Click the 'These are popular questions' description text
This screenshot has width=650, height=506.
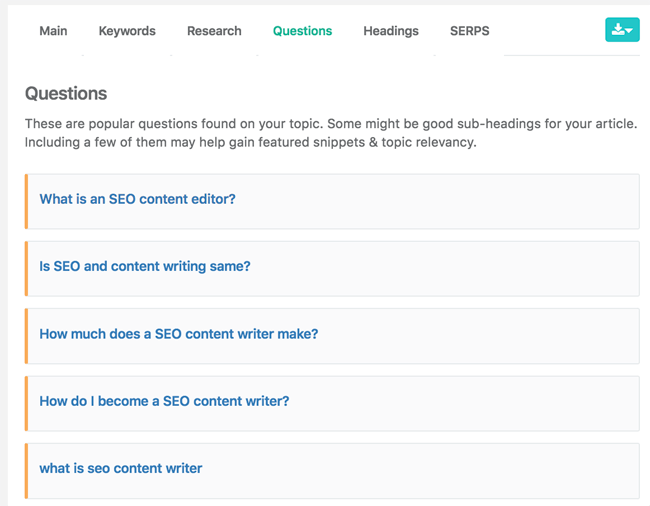point(331,133)
